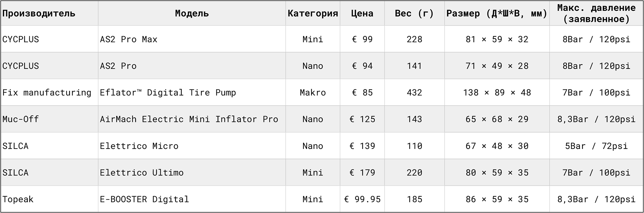Click the Макс. давление header cell
644x213 pixels.
point(596,14)
